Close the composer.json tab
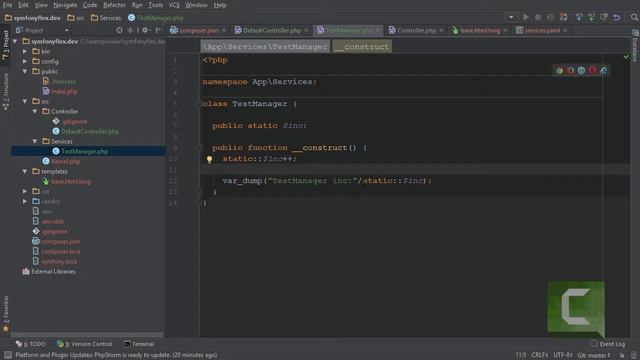This screenshot has height=360, width=640. pos(224,30)
